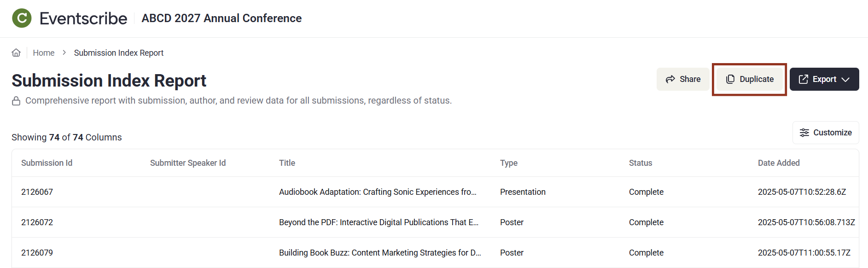Open the Home breadcrumb link
The height and width of the screenshot is (268, 868).
point(44,53)
